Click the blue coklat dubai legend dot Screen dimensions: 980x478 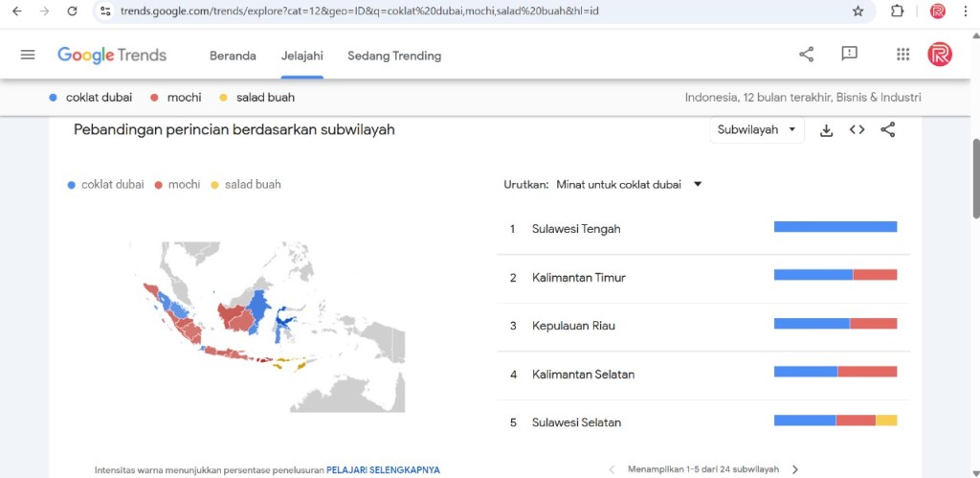(x=71, y=185)
